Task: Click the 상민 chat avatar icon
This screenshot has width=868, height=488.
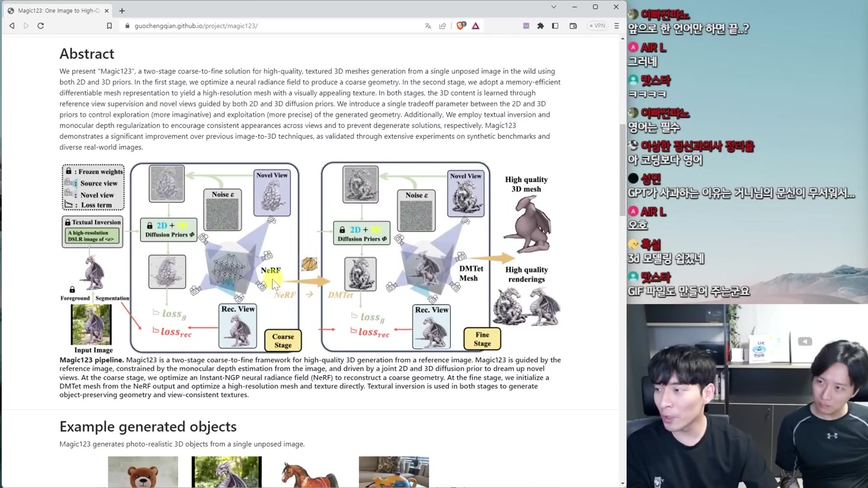Action: click(x=633, y=178)
